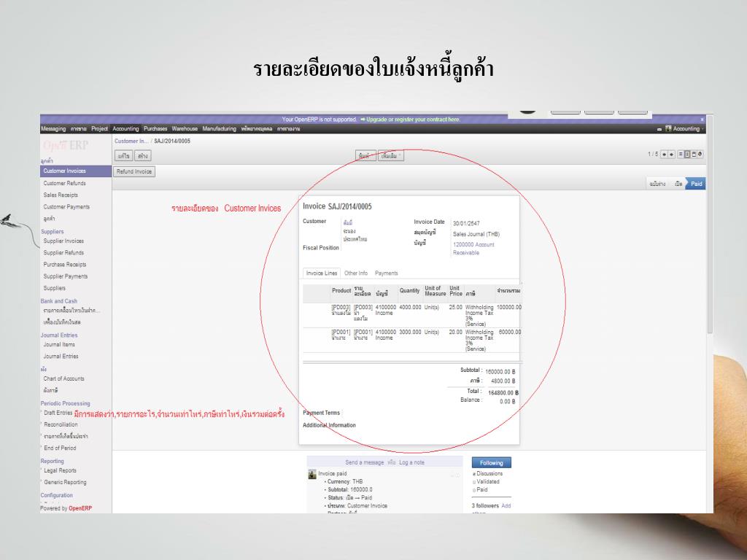Select the Other Info tab

click(x=356, y=273)
